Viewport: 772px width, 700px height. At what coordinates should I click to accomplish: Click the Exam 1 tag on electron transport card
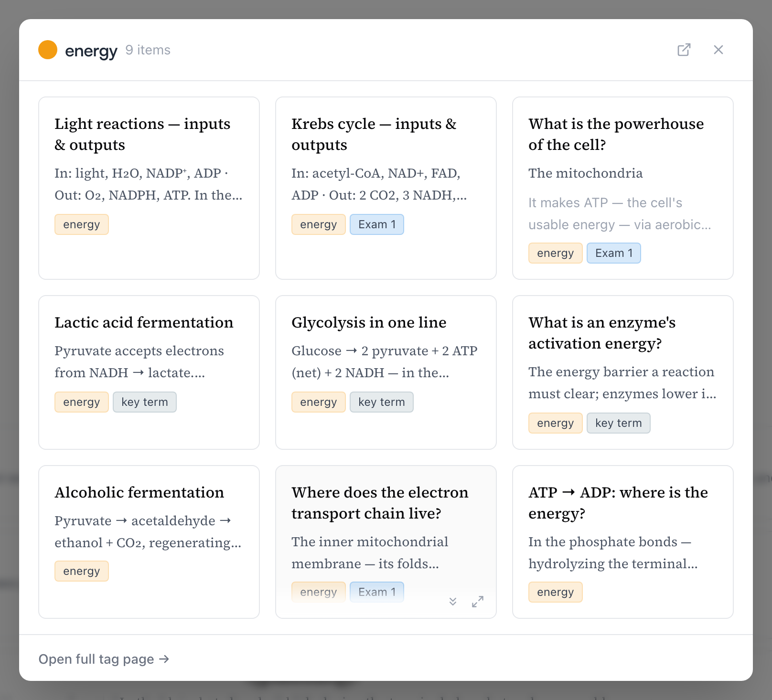coord(377,592)
